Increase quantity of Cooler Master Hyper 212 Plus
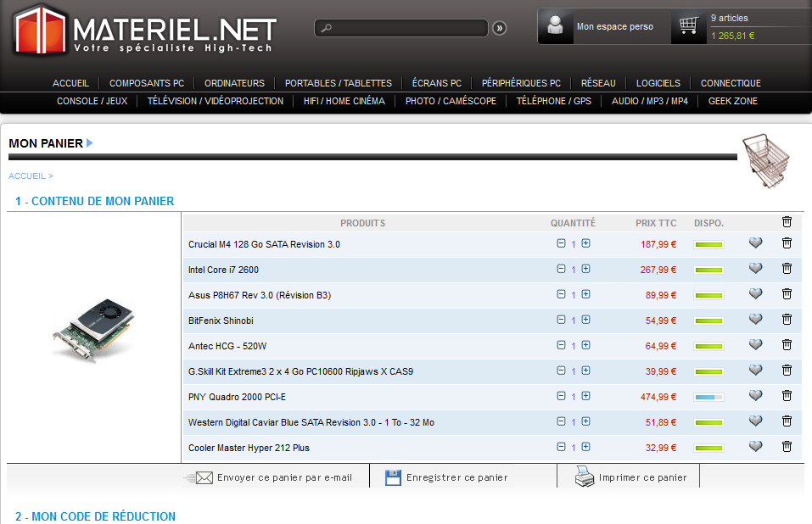The width and height of the screenshot is (812, 524). coord(585,447)
